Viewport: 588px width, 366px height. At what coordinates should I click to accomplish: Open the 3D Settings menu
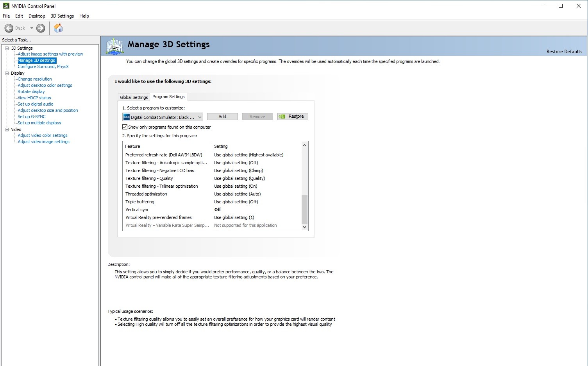coord(62,16)
